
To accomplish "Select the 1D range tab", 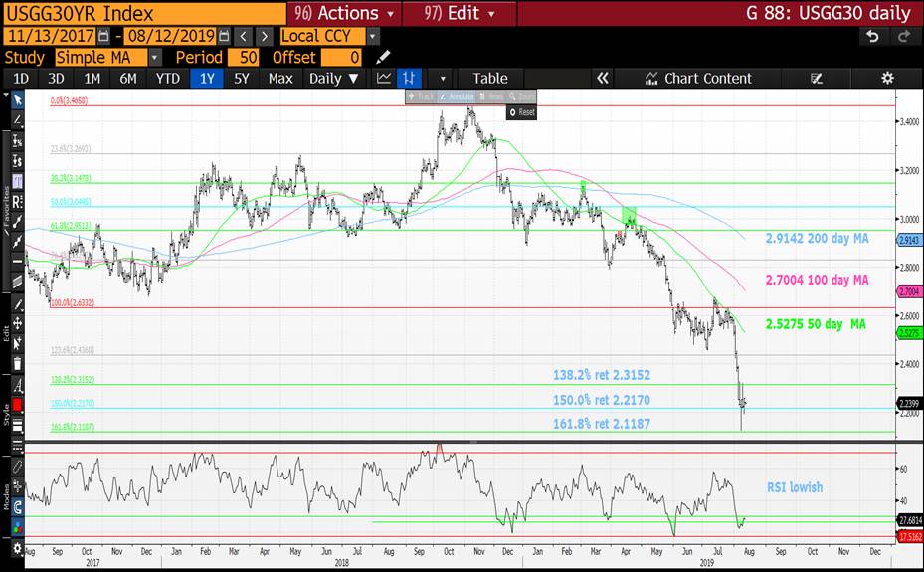I will pos(21,78).
